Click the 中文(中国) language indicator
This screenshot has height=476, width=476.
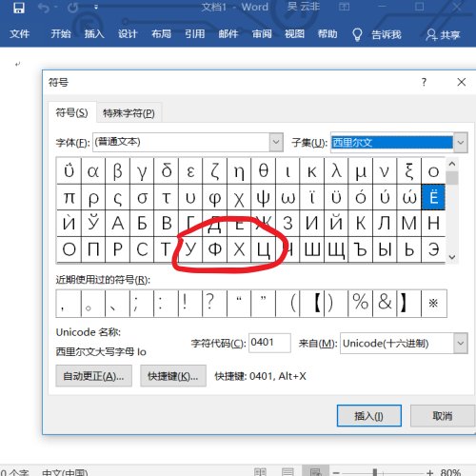point(65,472)
